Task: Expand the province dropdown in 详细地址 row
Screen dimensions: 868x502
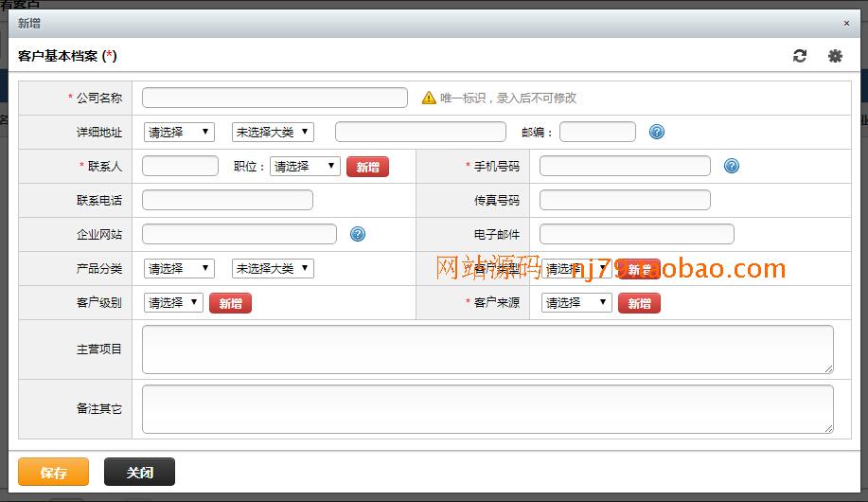Action: tap(179, 132)
